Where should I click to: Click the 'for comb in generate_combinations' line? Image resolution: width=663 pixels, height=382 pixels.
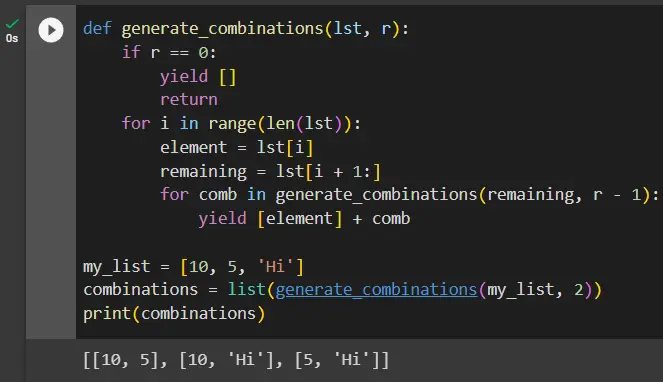409,195
